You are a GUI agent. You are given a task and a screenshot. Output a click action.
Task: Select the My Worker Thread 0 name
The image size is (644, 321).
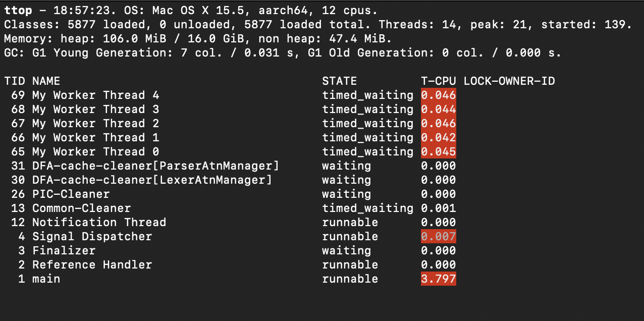(x=95, y=152)
